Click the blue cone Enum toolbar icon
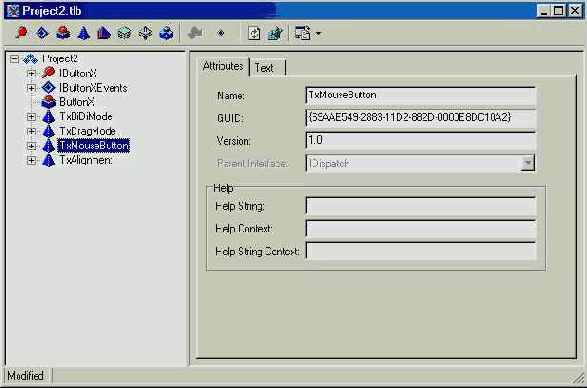Screen dimensions: 587x388 (x=83, y=33)
